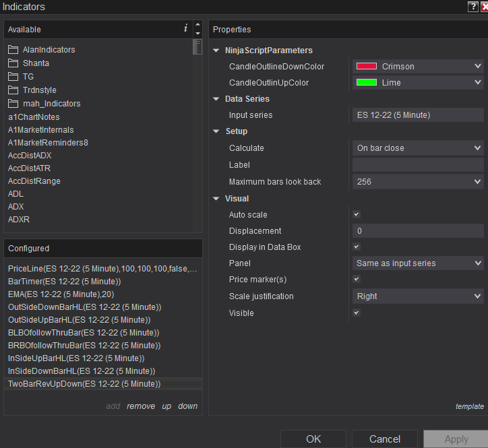Viewport: 488px width, 448px height.
Task: Select configured PriceLine indicator
Action: [102, 269]
